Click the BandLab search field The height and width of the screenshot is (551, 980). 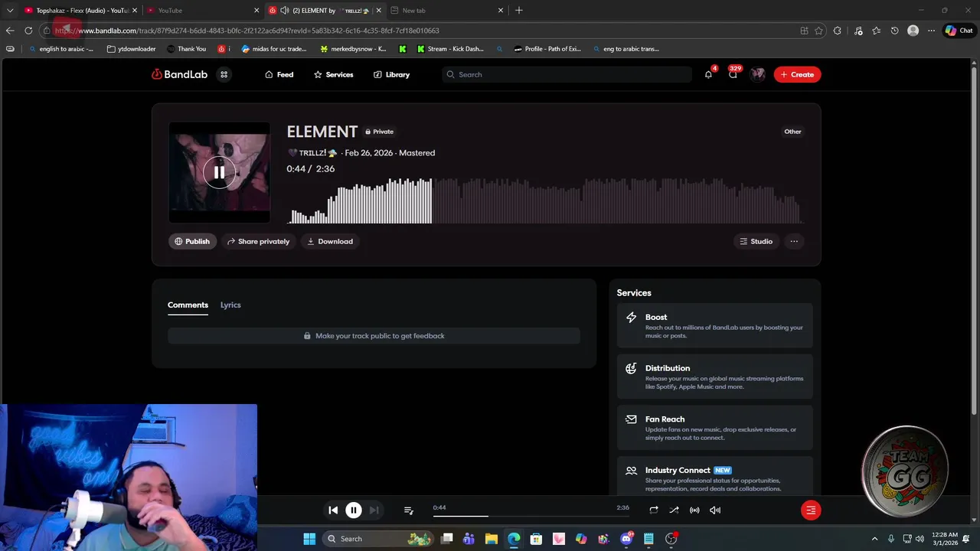coord(567,74)
